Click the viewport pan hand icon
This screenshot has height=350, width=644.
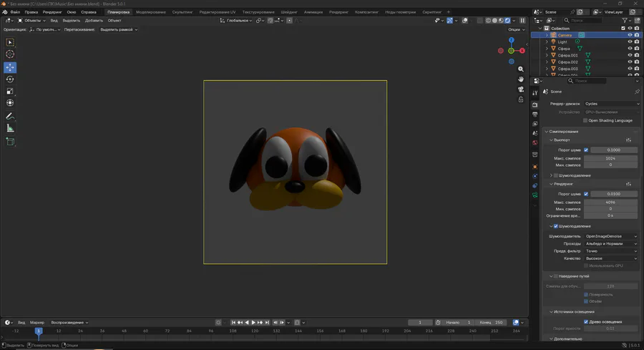521,79
